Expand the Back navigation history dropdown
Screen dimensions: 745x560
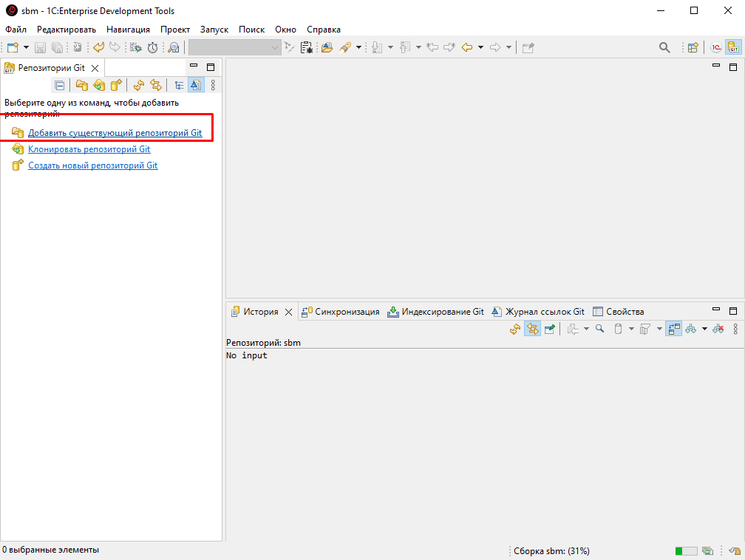480,47
